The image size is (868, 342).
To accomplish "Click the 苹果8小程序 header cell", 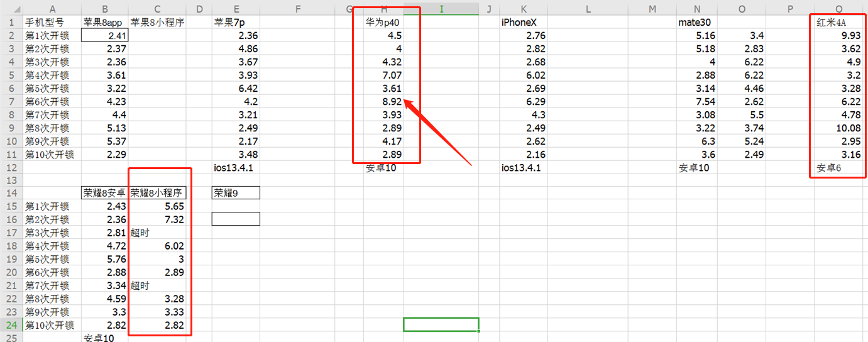I will point(157,22).
